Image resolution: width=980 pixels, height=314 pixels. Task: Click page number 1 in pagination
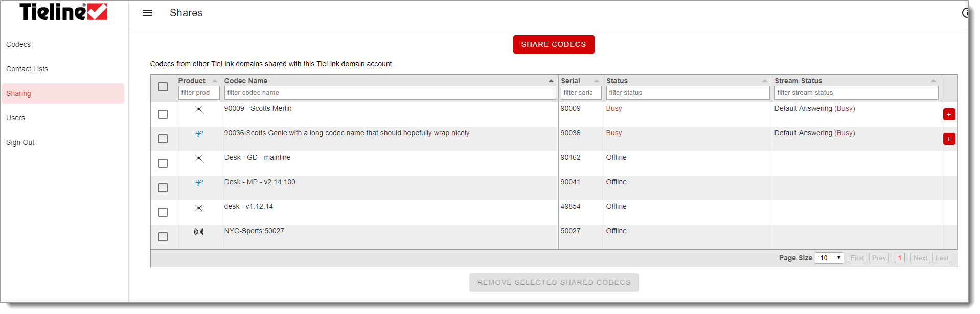(899, 258)
